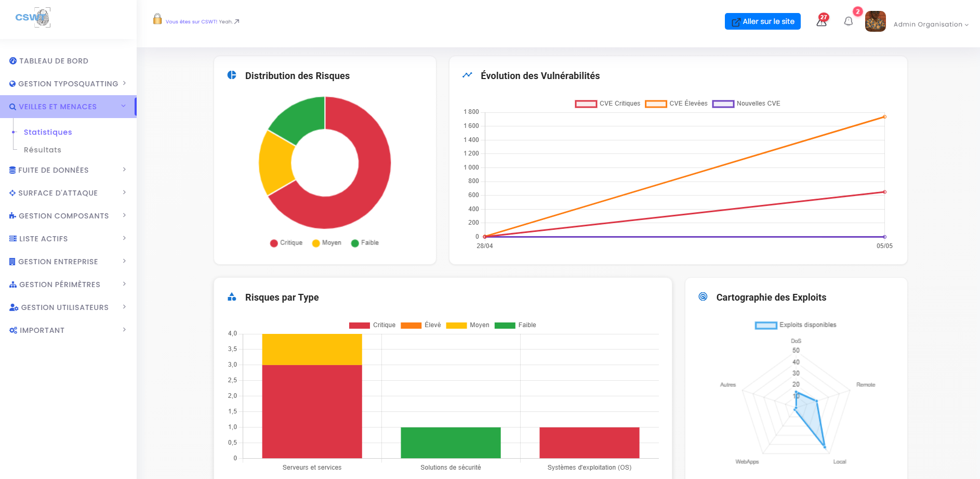Select the Statistiques submenu entry
980x479 pixels.
point(48,132)
